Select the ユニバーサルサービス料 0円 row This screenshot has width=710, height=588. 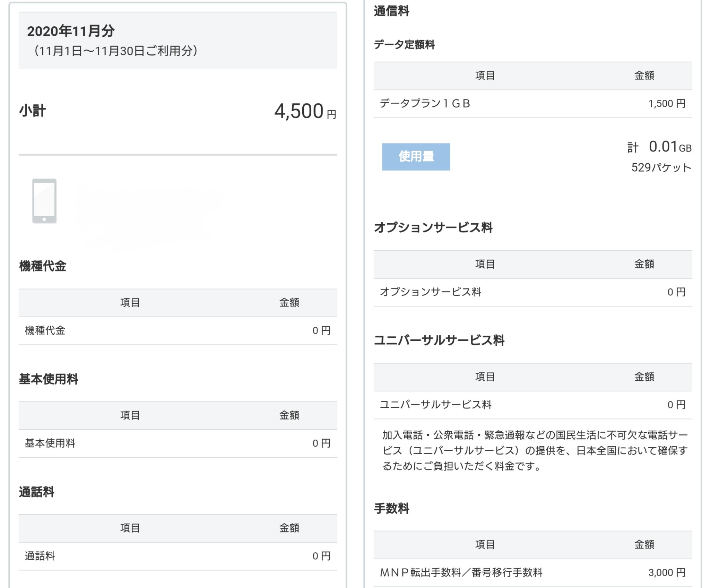[x=532, y=405]
